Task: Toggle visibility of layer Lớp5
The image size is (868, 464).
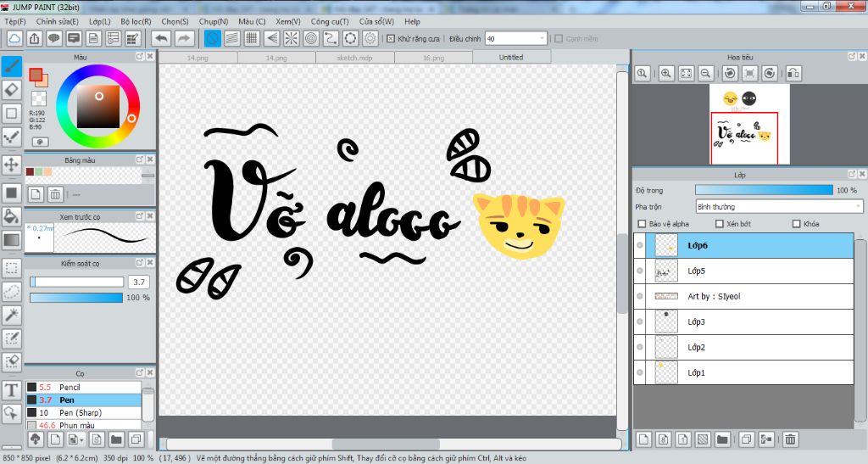Action: 640,271
